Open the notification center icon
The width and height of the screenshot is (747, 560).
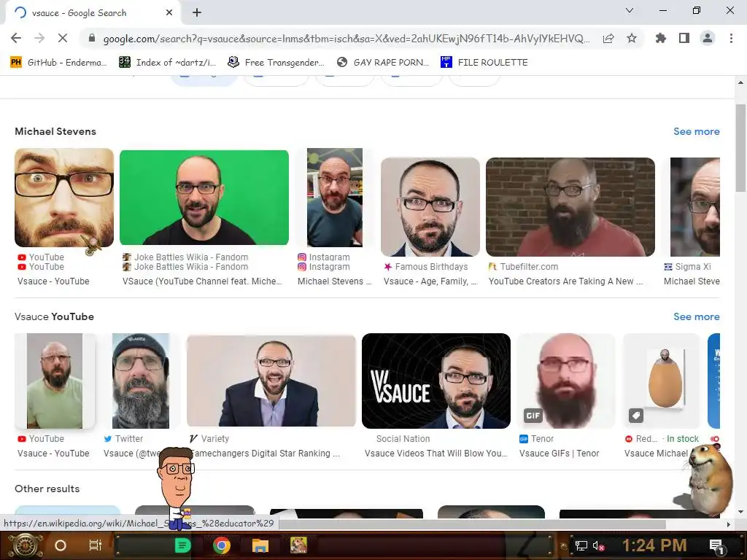[x=716, y=545]
